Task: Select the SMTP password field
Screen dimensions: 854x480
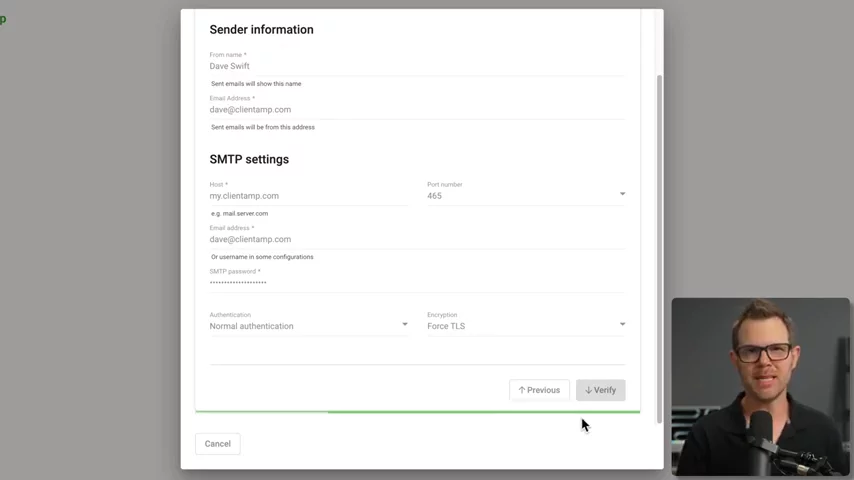Action: coord(415,283)
